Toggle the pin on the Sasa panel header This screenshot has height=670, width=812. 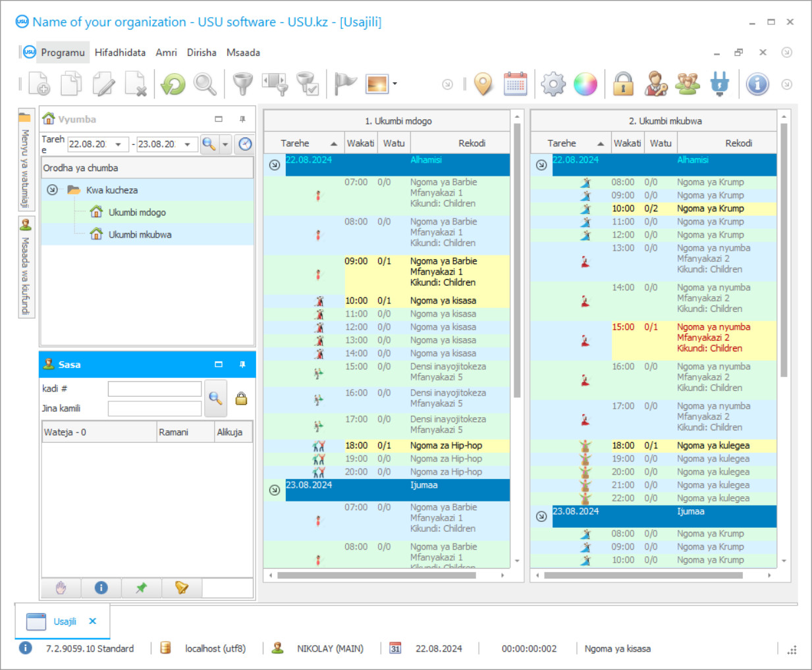[242, 365]
